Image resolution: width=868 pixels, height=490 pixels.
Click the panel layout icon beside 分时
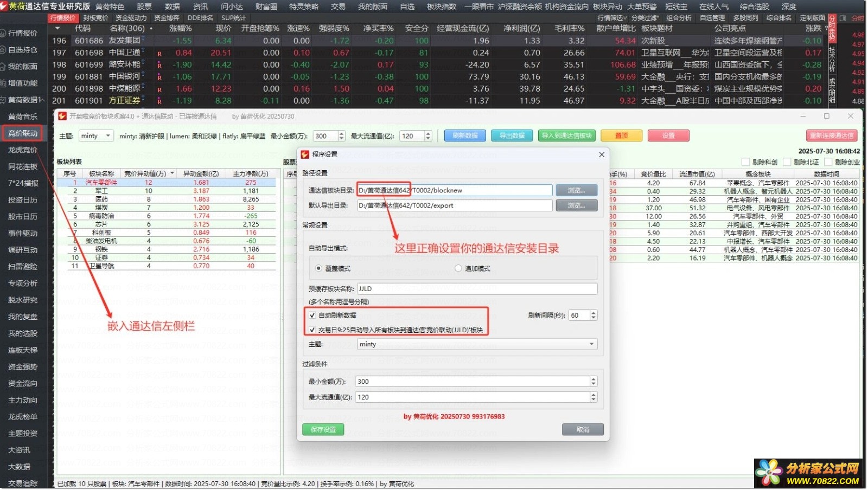pos(843,18)
